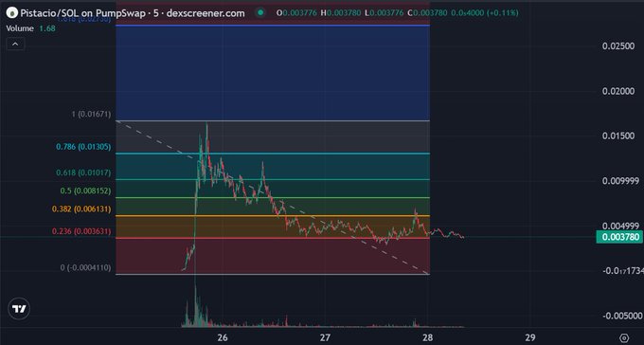Screen dimensions: 644x345
Task: Select the 0.786 (0.01305) Fibonacci label
Action: click(x=83, y=147)
